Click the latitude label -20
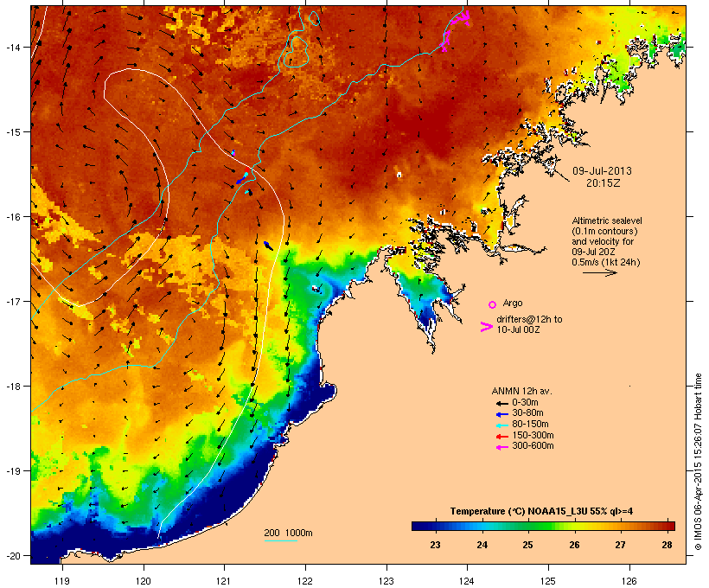 [12, 555]
